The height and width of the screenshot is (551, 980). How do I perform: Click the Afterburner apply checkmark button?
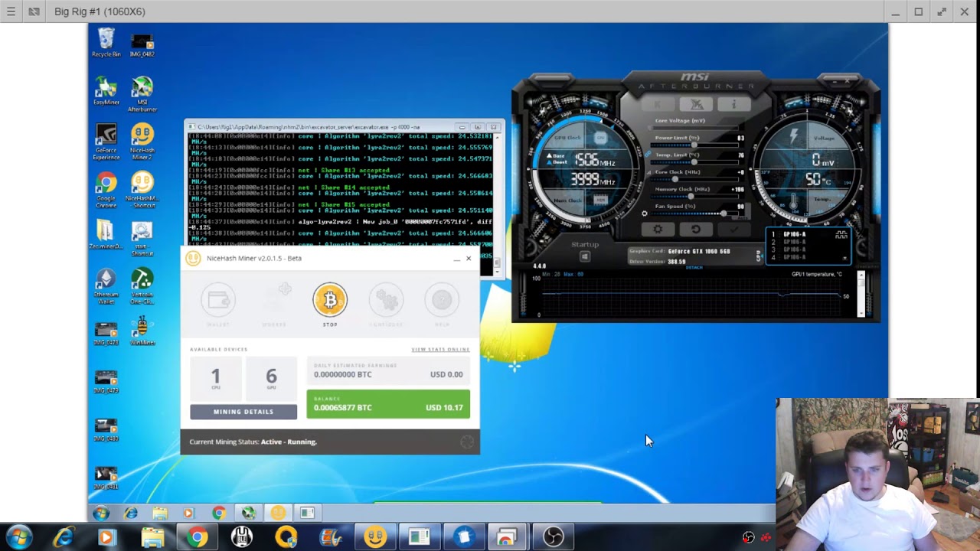[733, 229]
